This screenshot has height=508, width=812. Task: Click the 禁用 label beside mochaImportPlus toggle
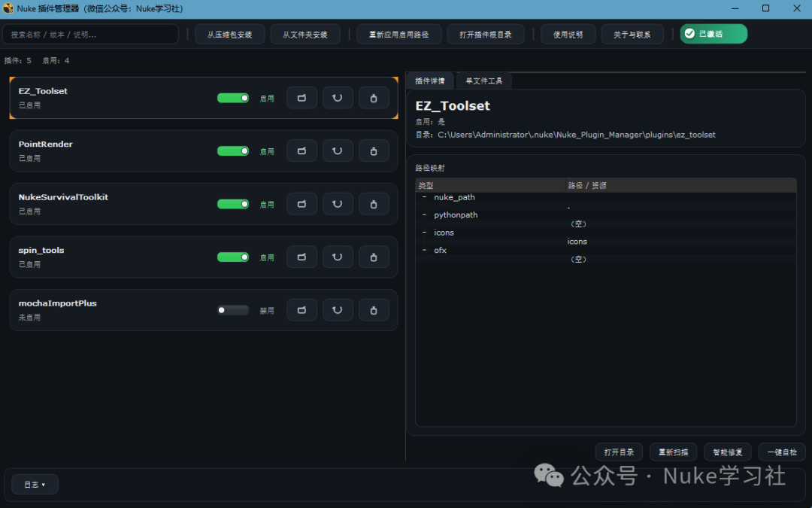[x=267, y=311]
